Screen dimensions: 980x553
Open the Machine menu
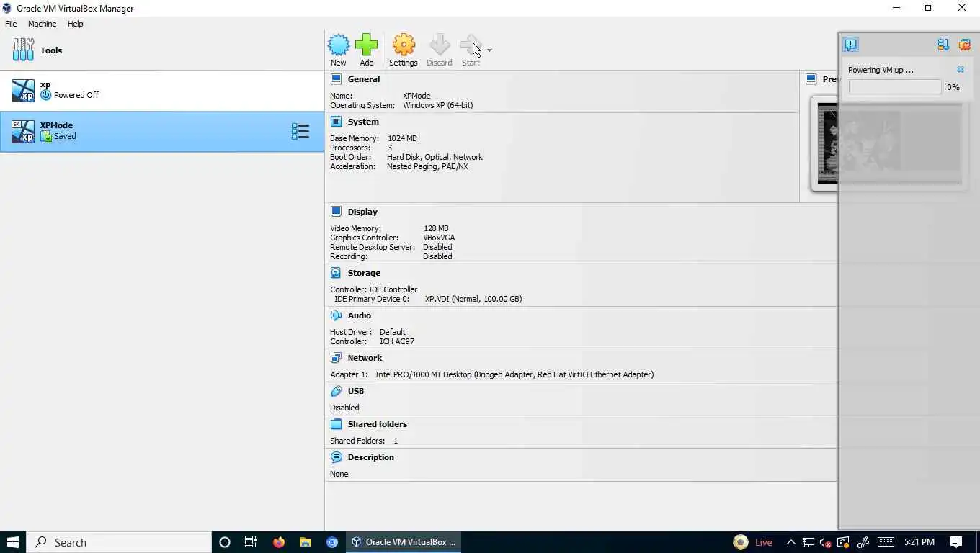pyautogui.click(x=42, y=24)
